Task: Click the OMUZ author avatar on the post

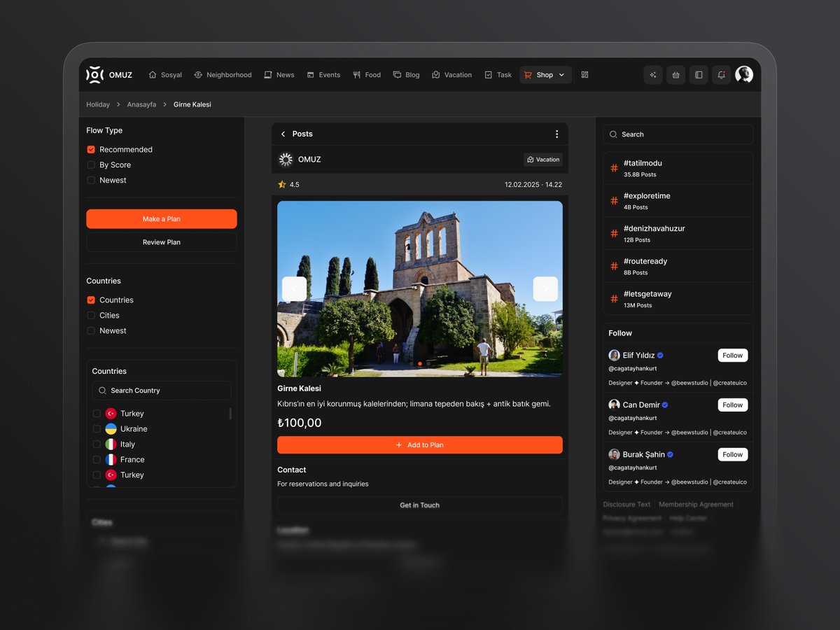Action: pyautogui.click(x=286, y=160)
